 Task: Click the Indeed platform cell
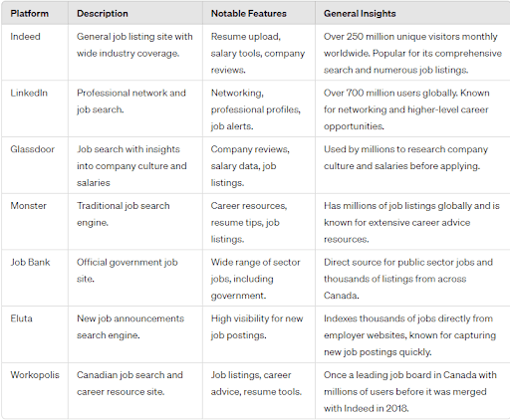click(x=25, y=37)
